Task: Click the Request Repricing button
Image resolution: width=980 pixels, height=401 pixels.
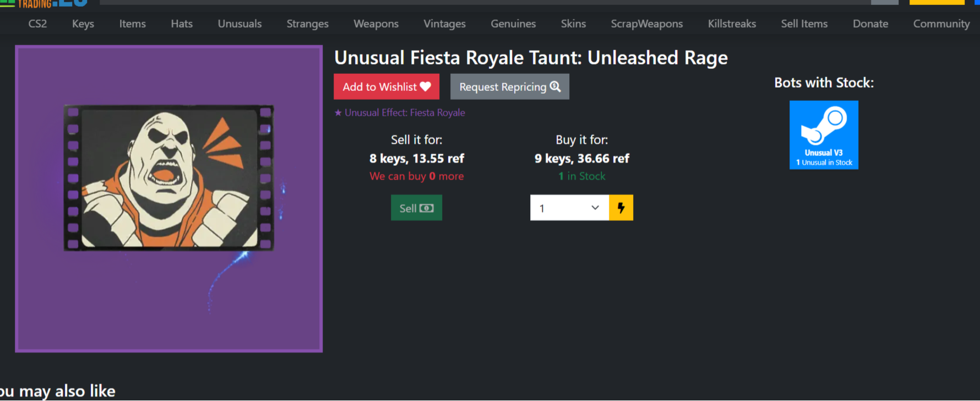Action: [510, 86]
